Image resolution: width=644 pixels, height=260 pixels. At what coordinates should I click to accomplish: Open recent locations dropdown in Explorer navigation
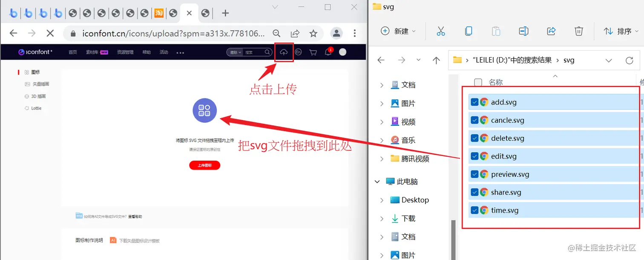[x=419, y=61]
